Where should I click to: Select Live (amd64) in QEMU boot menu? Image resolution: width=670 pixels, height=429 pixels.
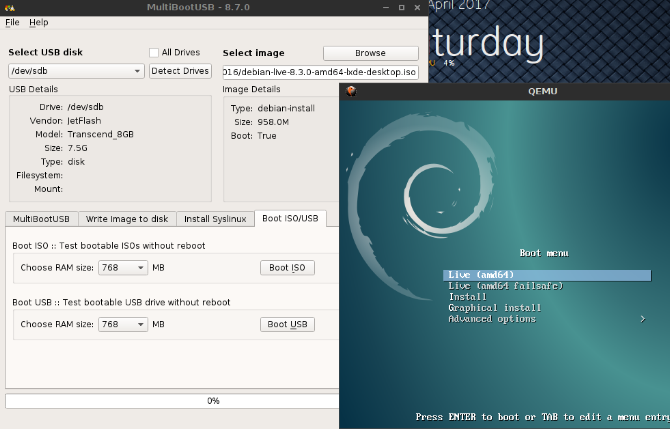tap(547, 275)
